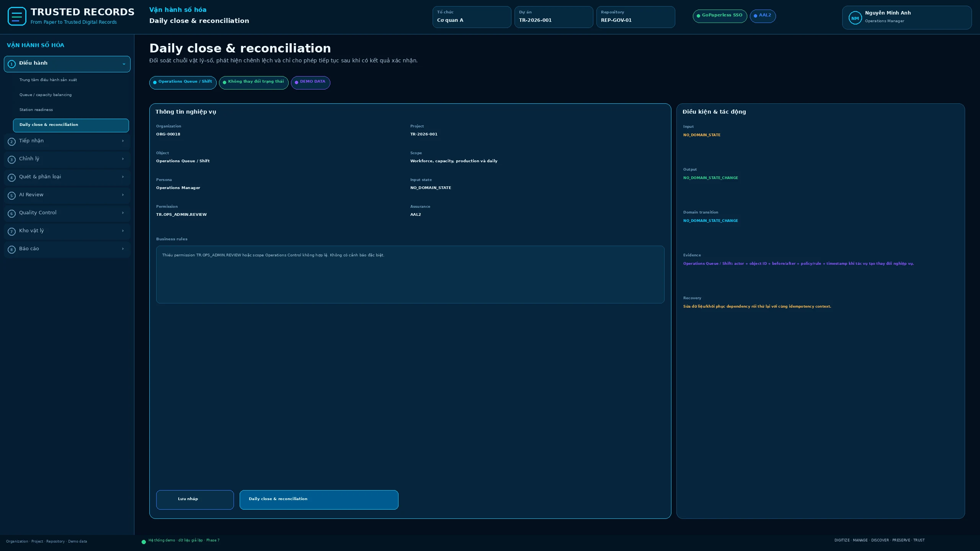Click the Evidence description text
The height and width of the screenshot is (551, 980).
tap(799, 264)
